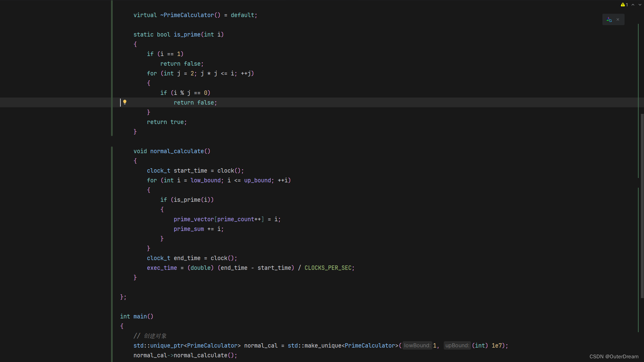Screen dimensions: 644x362
Task: Click the CMake reconfigure icon in hover widget
Action: pos(609,19)
